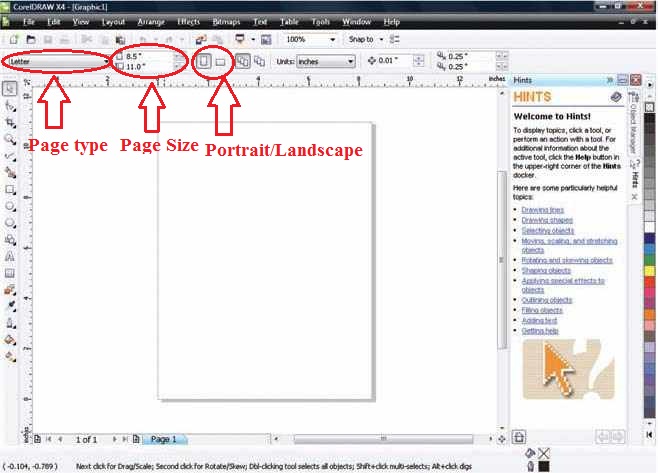658x473 pixels.
Task: Click the nudge offset 0.01 field
Action: [x=394, y=61]
